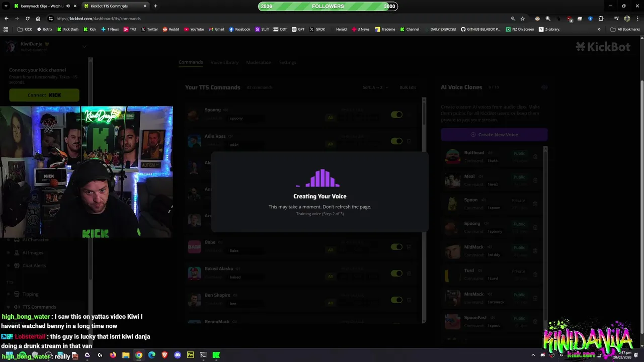
Task: Delete the Spoon voice clone
Action: [x=535, y=204]
